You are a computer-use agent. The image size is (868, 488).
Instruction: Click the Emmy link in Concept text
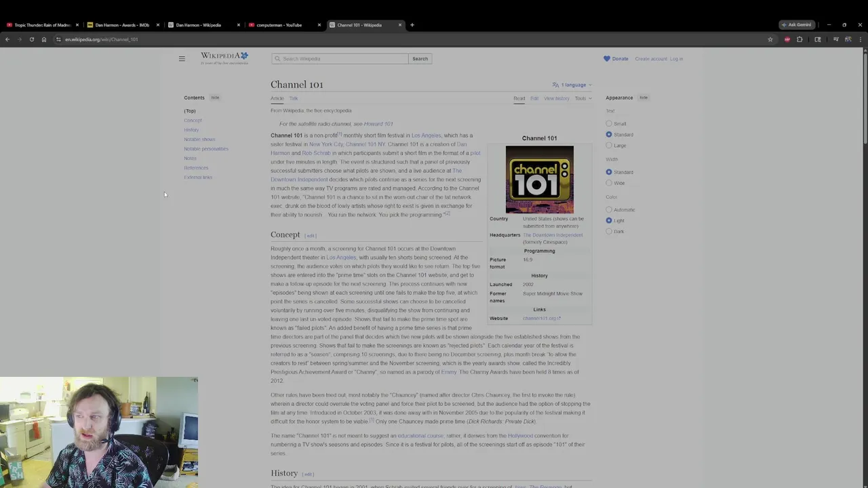(x=449, y=372)
